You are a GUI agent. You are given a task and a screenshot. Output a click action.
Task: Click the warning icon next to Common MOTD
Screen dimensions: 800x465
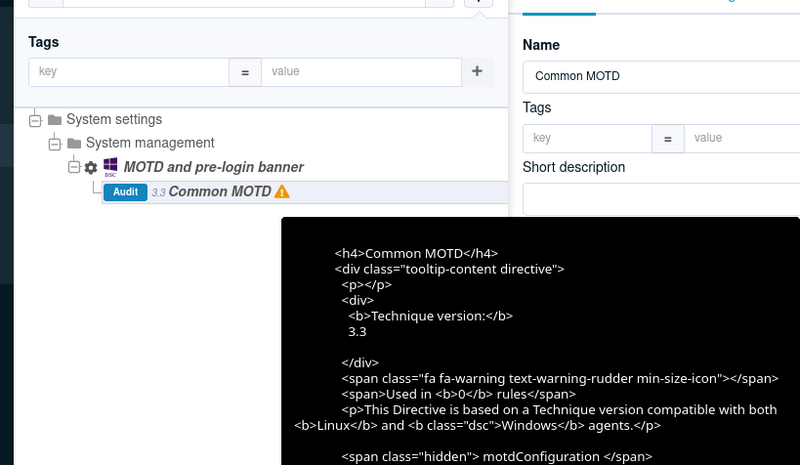click(x=282, y=192)
